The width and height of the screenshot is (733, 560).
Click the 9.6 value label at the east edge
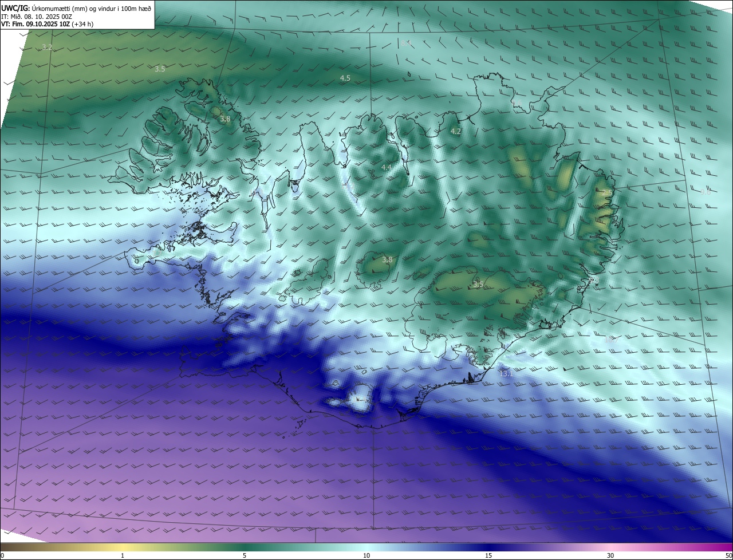point(706,192)
